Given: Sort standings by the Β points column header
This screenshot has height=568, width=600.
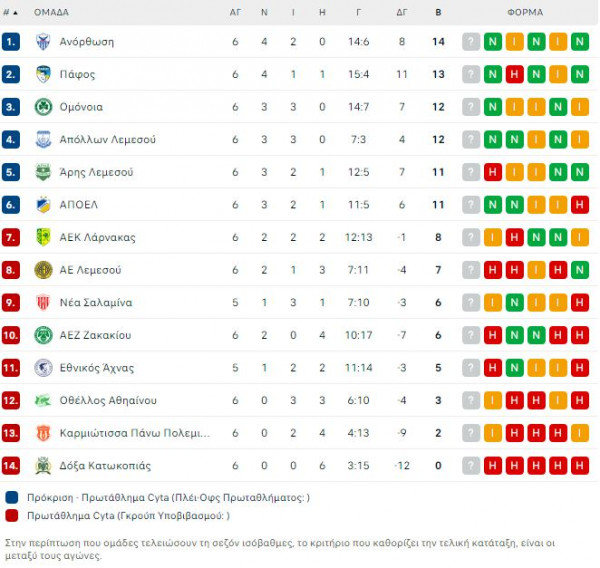Looking at the screenshot, I should point(438,13).
